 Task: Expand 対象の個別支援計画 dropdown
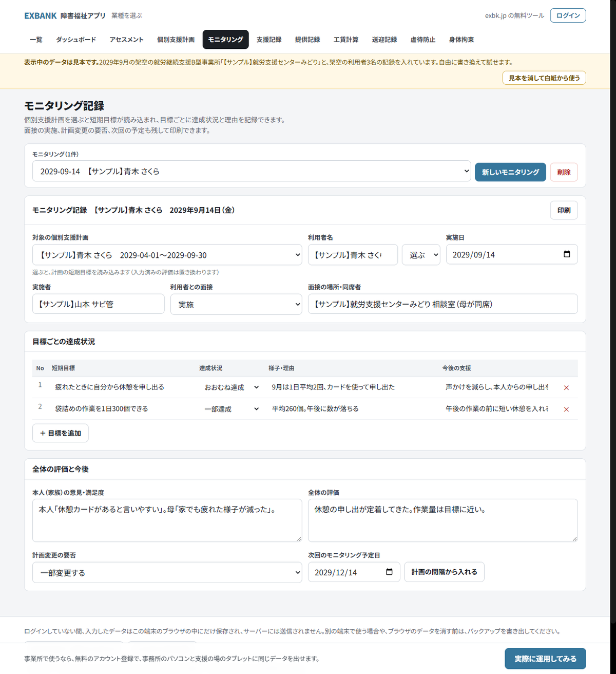click(167, 255)
